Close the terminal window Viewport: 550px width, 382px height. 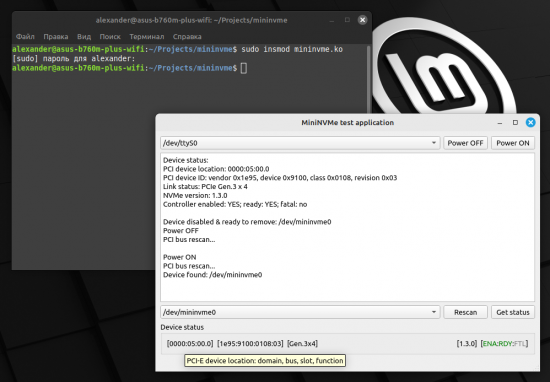362,20
